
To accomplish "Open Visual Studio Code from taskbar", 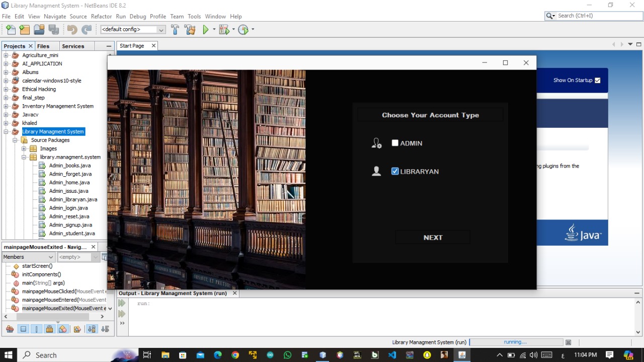I will tap(392, 355).
